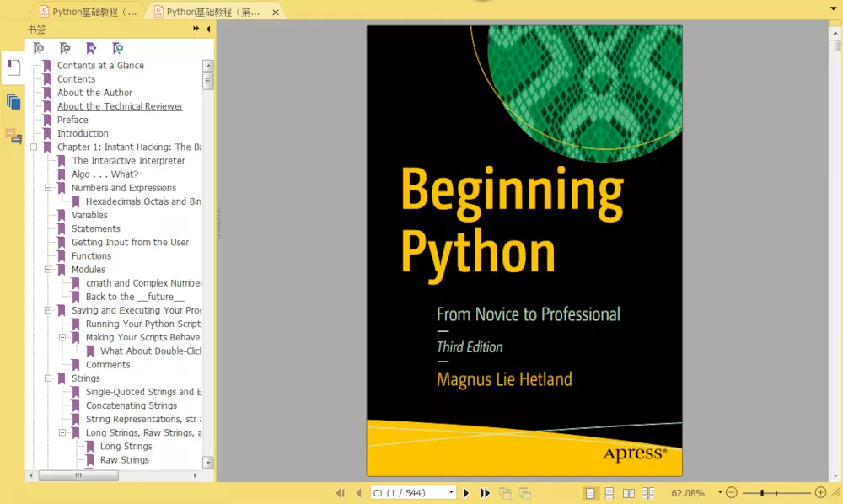Viewport: 843px width, 504px height.
Task: Expand the bookmark panel with double arrow
Action: [x=196, y=29]
